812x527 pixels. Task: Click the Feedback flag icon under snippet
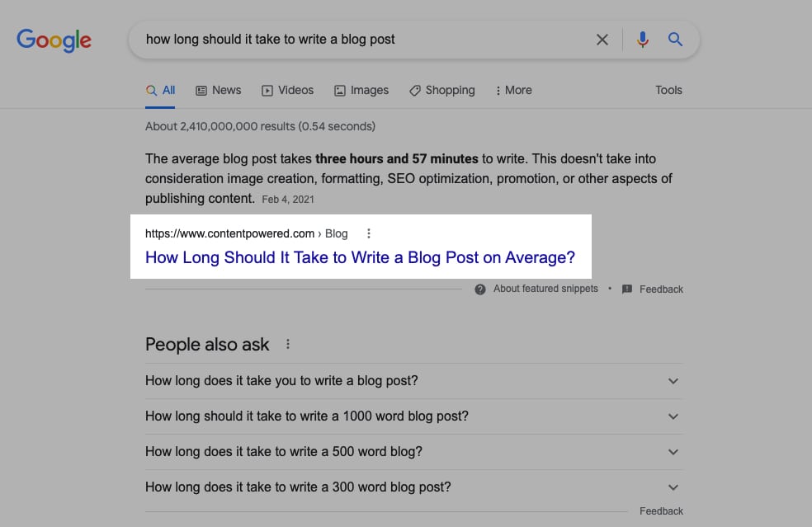point(627,289)
